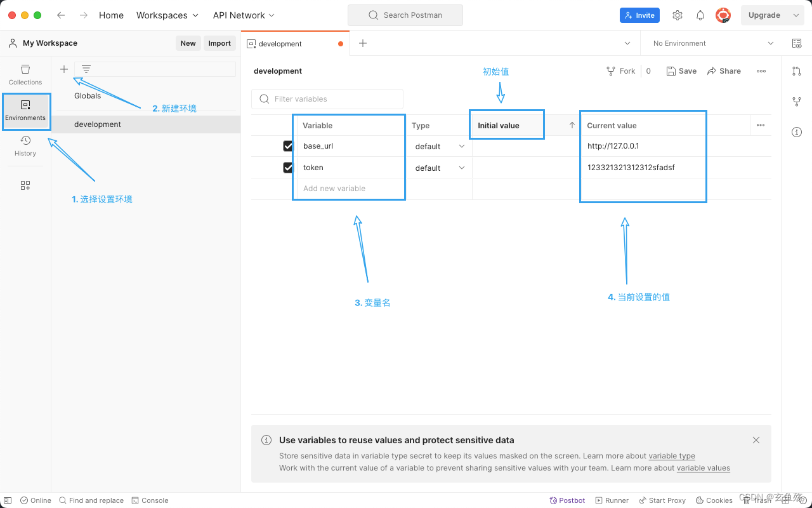This screenshot has width=812, height=508.
Task: Open the Type dropdown for base_url
Action: [440, 146]
